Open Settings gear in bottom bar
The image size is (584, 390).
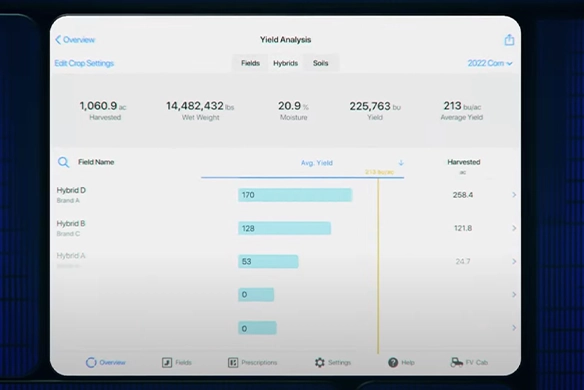[333, 362]
